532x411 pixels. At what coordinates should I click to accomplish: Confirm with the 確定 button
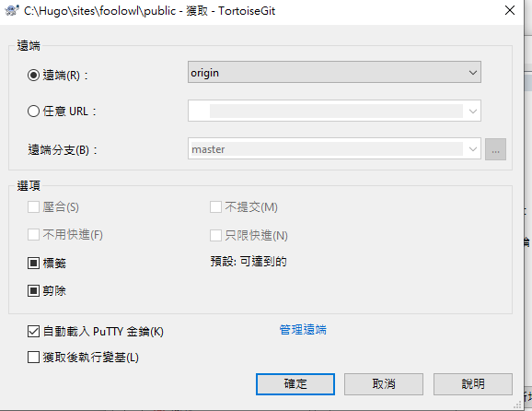point(295,384)
